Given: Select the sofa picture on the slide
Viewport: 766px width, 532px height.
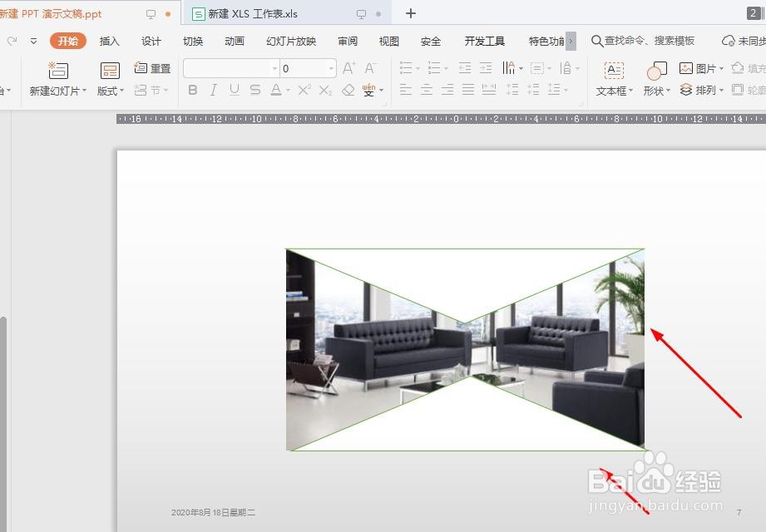Looking at the screenshot, I should tap(465, 349).
